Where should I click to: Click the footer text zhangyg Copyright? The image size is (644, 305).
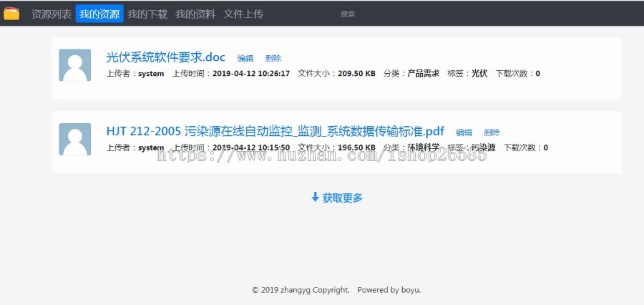point(315,290)
